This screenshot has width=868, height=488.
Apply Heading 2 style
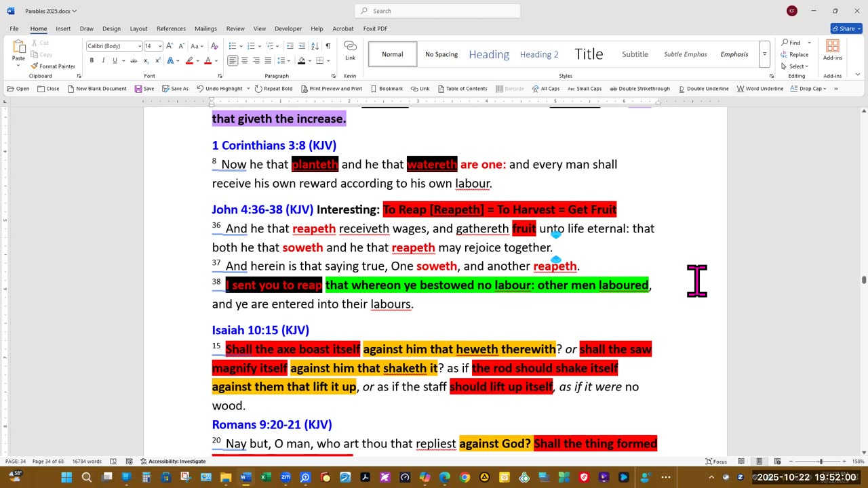pyautogui.click(x=539, y=54)
